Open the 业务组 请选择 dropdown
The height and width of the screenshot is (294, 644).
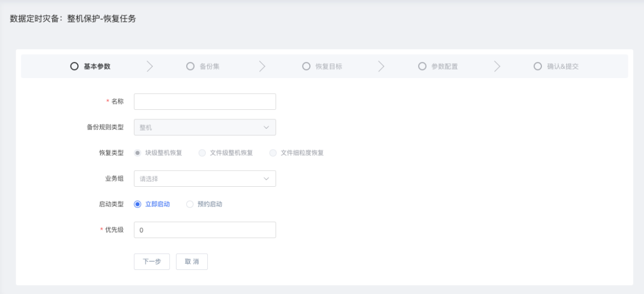[x=205, y=179]
